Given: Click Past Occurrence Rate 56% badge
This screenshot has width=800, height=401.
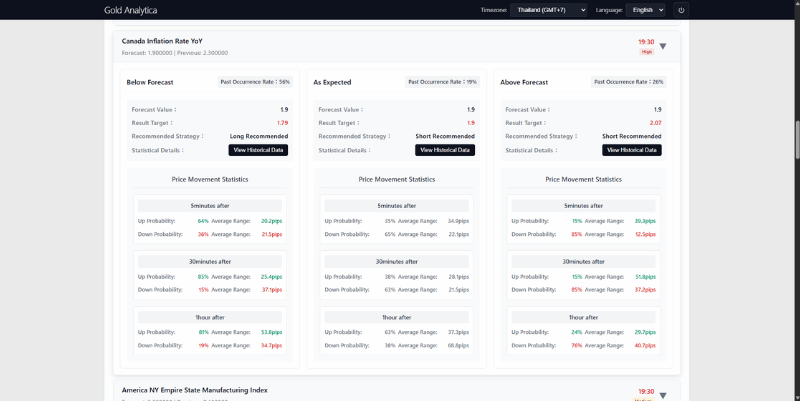Looking at the screenshot, I should (x=255, y=82).
